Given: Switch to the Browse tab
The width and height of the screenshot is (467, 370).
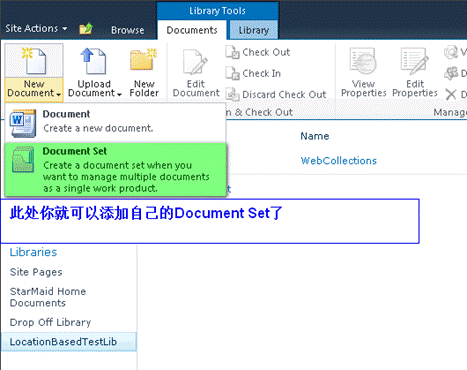Looking at the screenshot, I should coord(128,30).
